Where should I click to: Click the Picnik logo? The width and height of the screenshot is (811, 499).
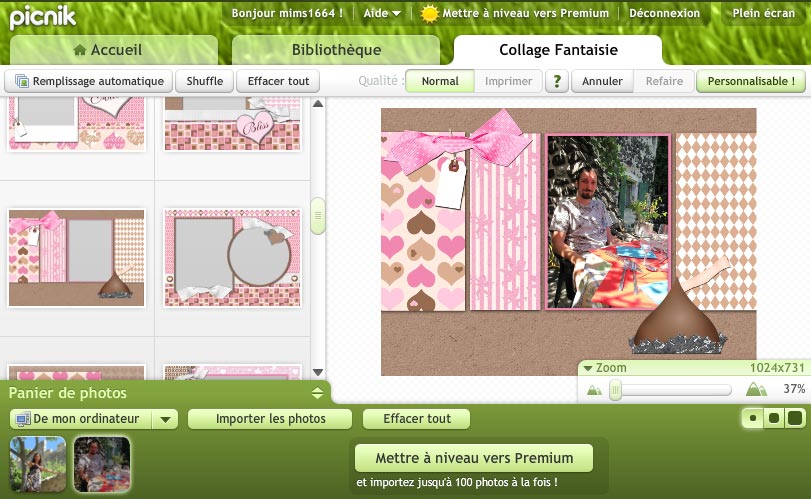[42, 17]
